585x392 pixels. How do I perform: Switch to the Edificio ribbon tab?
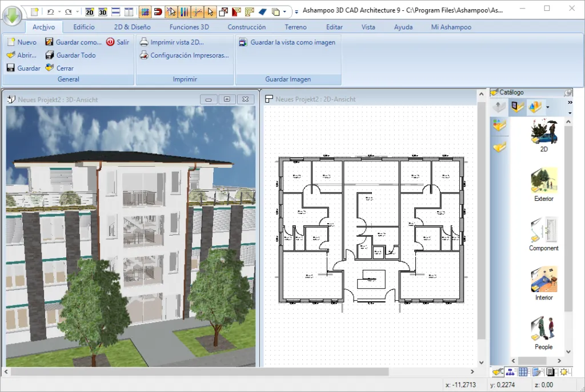point(84,27)
